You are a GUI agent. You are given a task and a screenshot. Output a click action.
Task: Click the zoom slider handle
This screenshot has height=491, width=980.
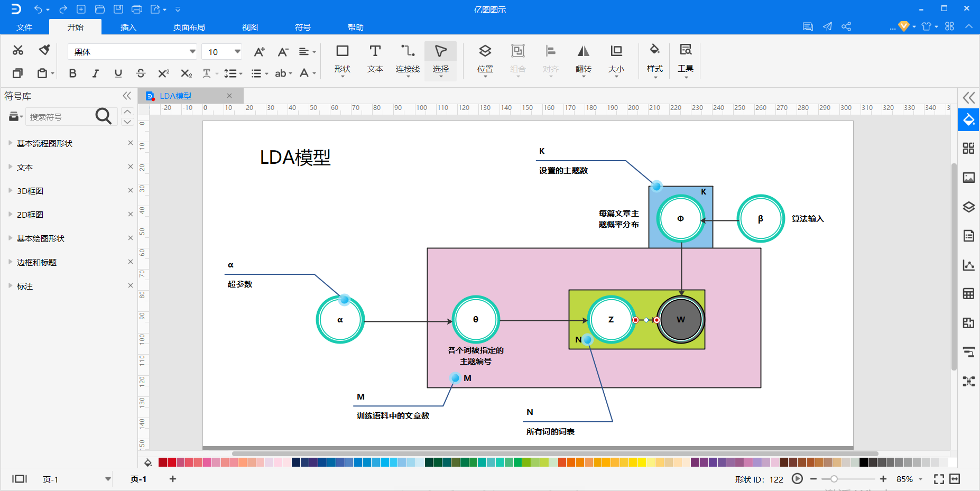tap(834, 479)
